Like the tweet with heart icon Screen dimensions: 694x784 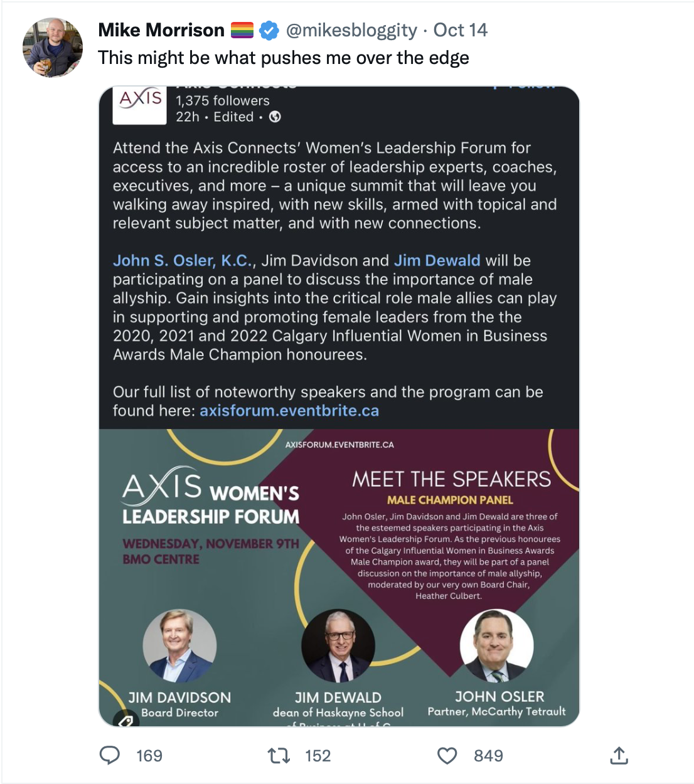[x=447, y=756]
